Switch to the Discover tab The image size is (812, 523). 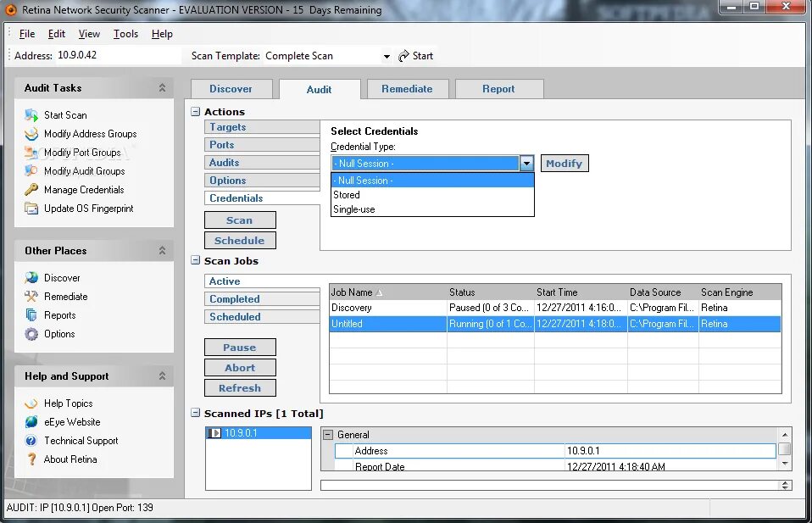231,88
